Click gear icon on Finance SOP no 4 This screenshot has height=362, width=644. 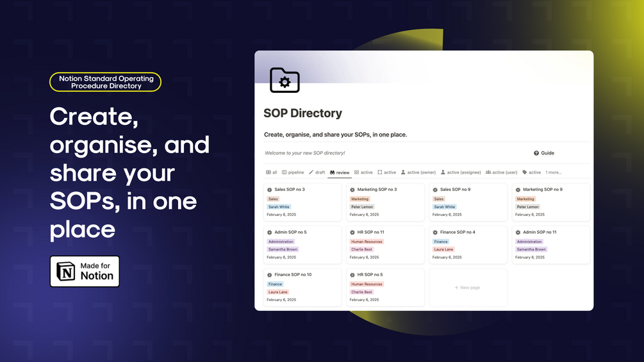(435, 233)
